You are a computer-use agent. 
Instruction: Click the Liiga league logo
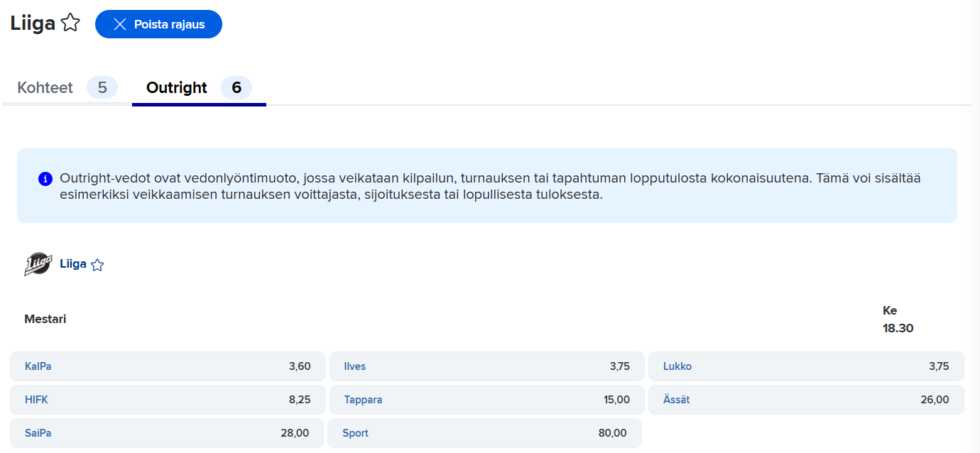(38, 264)
